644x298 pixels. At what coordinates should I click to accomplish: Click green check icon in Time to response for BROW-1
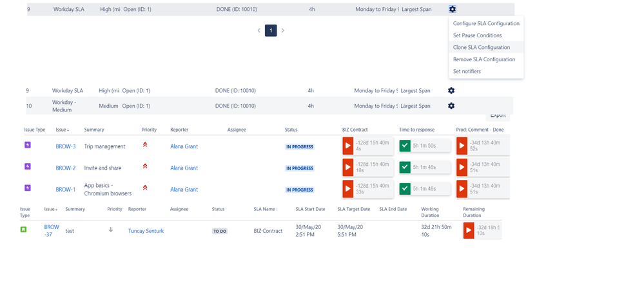405,188
